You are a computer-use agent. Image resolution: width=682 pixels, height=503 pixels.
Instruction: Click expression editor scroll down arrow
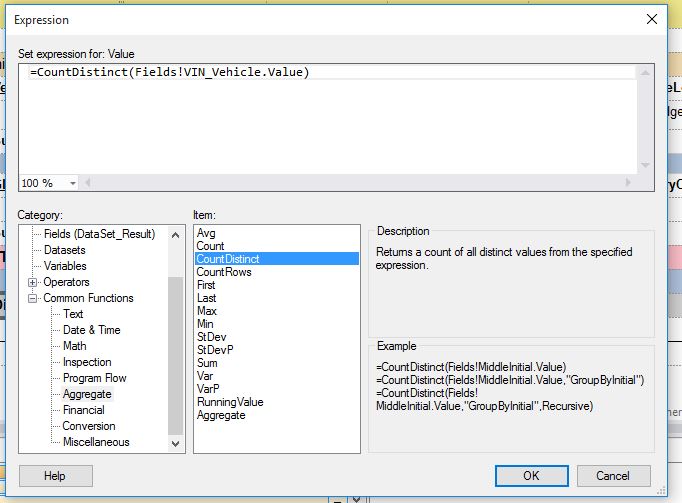tap(645, 165)
